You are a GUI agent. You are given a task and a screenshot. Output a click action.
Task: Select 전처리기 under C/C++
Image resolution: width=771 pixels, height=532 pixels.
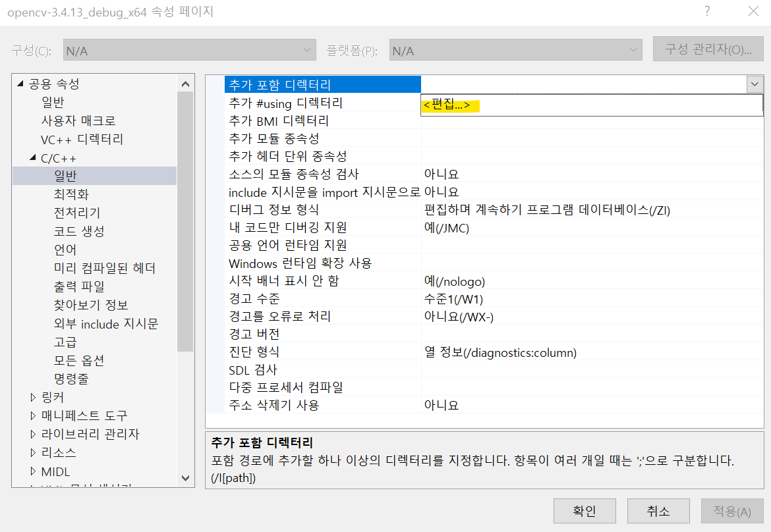click(76, 213)
